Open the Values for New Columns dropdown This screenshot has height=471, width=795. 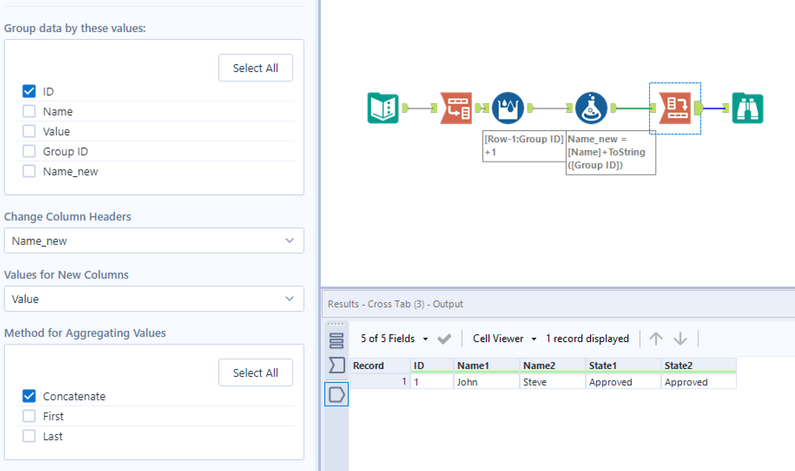pyautogui.click(x=154, y=299)
